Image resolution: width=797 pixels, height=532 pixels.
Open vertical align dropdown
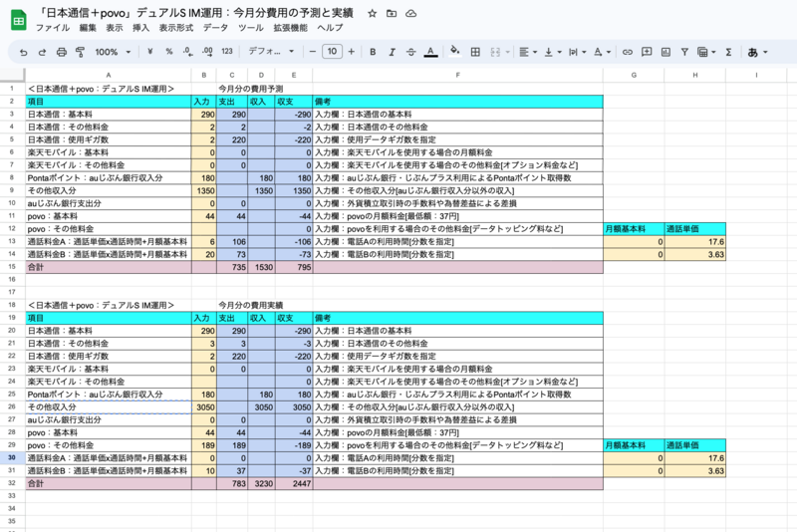[553, 52]
